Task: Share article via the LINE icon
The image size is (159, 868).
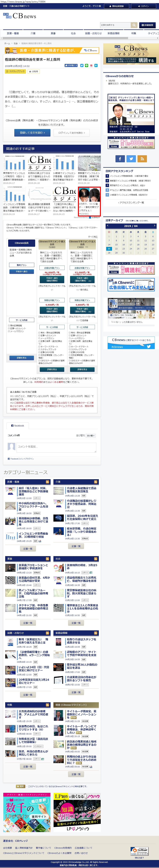Action: pyautogui.click(x=86, y=65)
